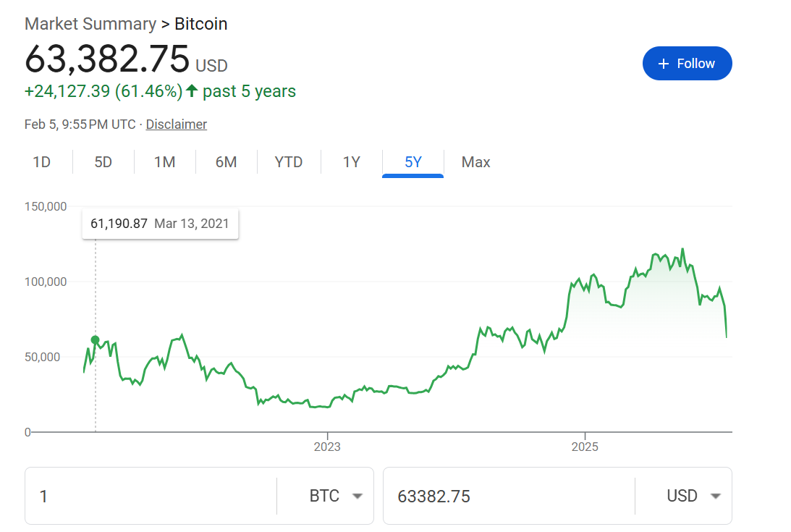The height and width of the screenshot is (532, 791).
Task: Open the Disclaimer link
Action: tap(176, 124)
